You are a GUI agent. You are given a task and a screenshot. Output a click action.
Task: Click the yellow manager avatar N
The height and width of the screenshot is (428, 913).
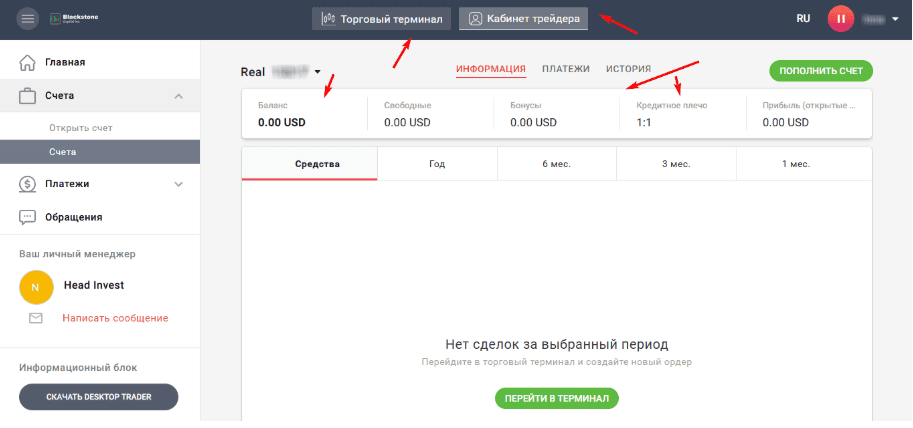pos(36,287)
